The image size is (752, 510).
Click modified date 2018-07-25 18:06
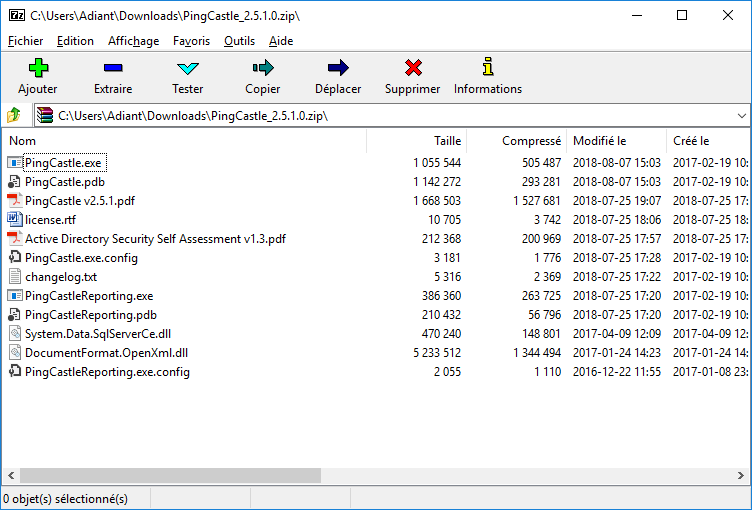tap(617, 220)
